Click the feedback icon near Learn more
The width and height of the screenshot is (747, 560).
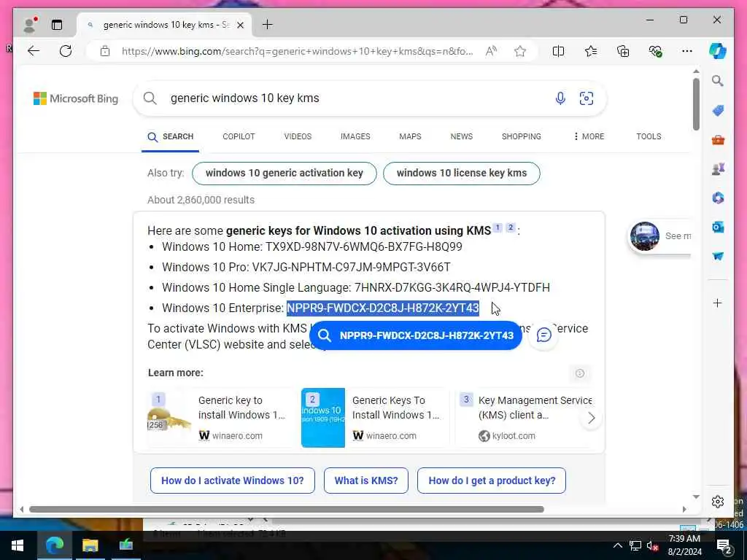580,373
